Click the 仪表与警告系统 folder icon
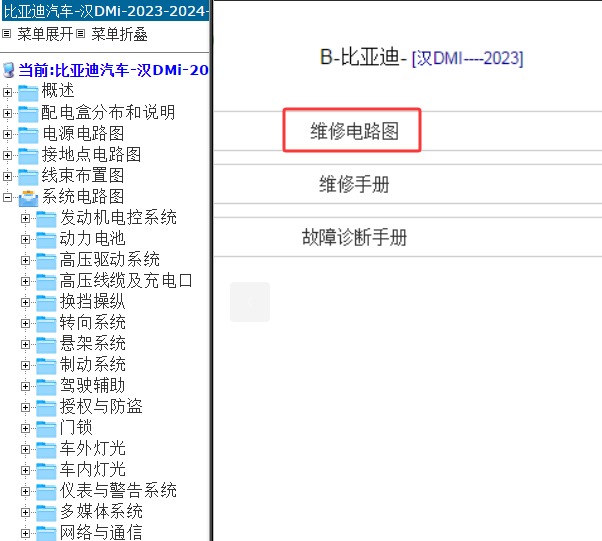This screenshot has height=541, width=602. [46, 491]
